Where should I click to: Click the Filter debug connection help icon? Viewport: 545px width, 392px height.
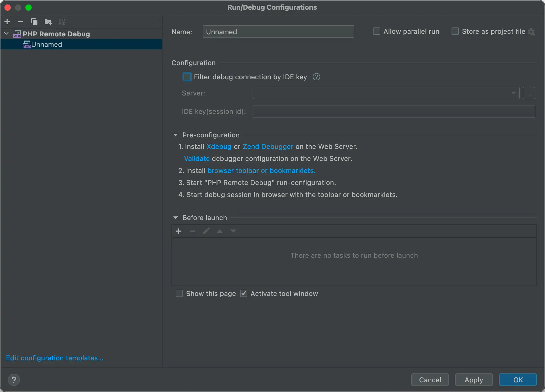(x=316, y=77)
